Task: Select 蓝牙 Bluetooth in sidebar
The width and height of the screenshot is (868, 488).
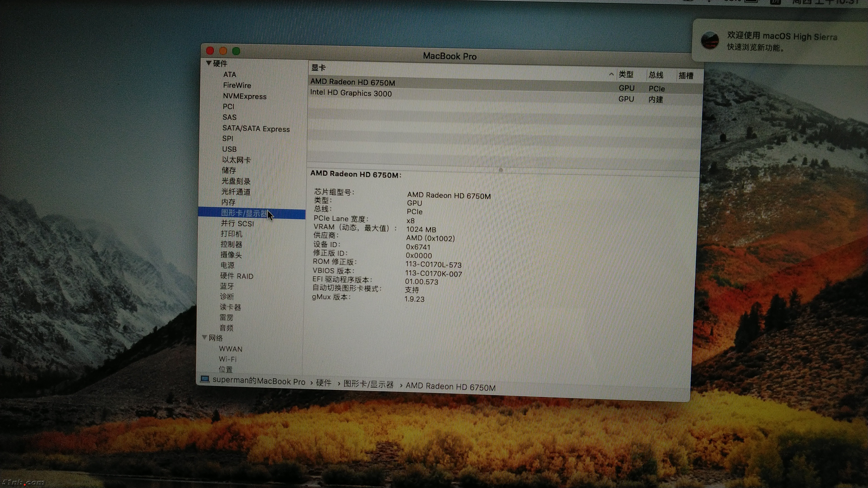Action: pos(227,286)
